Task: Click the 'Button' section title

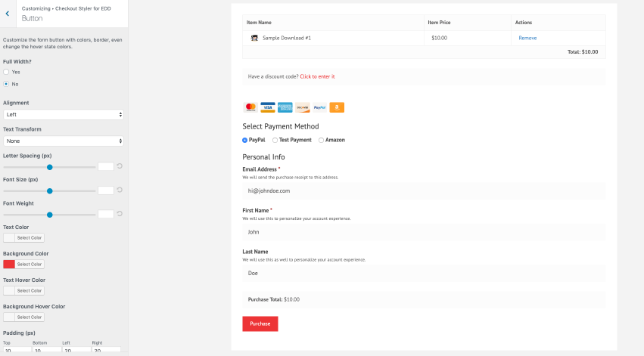Action: [x=32, y=18]
